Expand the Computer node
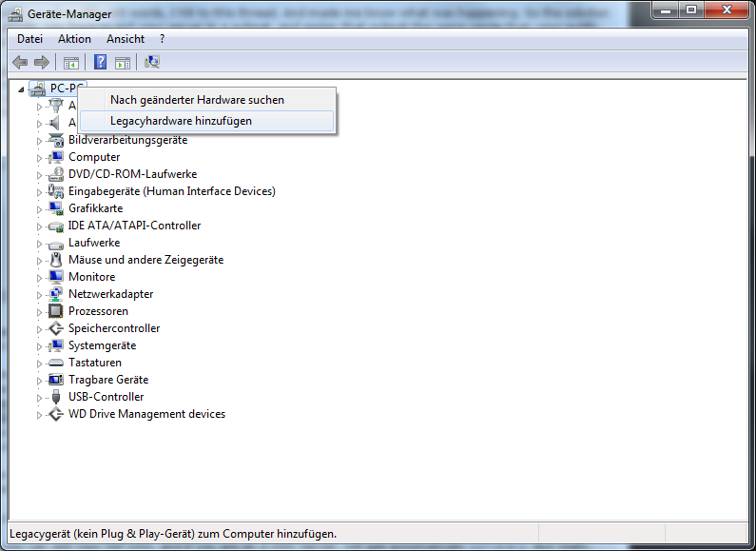This screenshot has height=551, width=756. tap(40, 158)
